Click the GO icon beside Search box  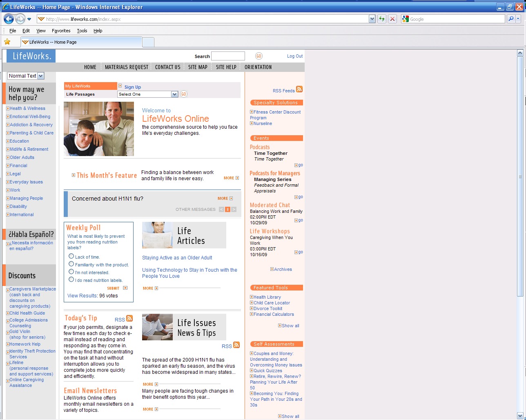259,56
